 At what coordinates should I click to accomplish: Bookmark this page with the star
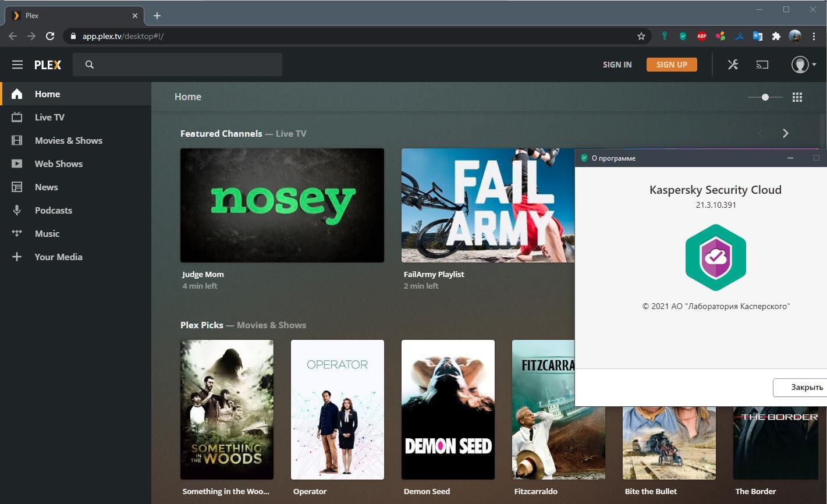click(641, 36)
